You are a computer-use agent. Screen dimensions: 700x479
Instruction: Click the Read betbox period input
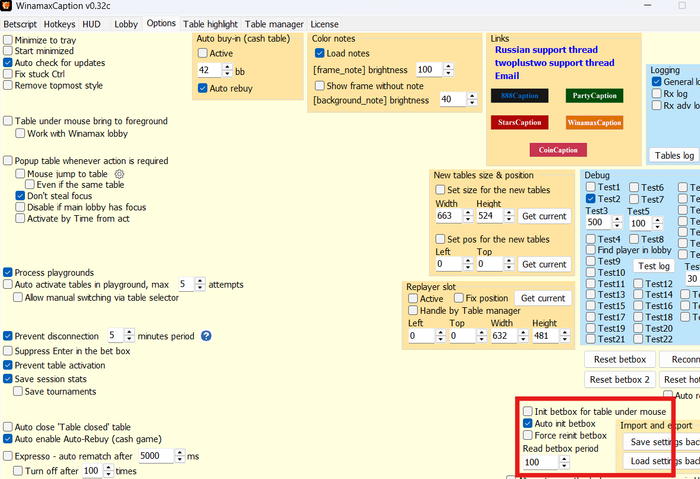point(541,462)
